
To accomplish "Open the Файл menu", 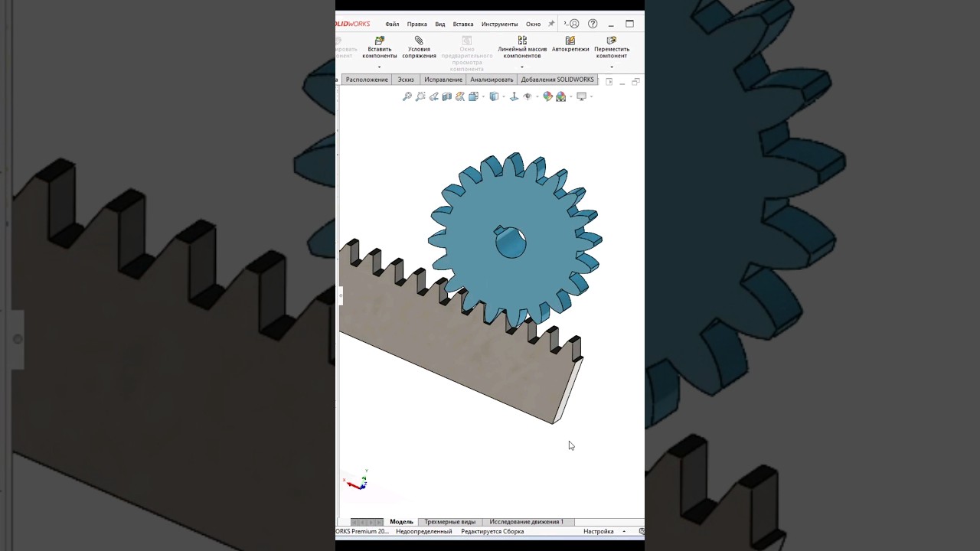I will point(392,24).
